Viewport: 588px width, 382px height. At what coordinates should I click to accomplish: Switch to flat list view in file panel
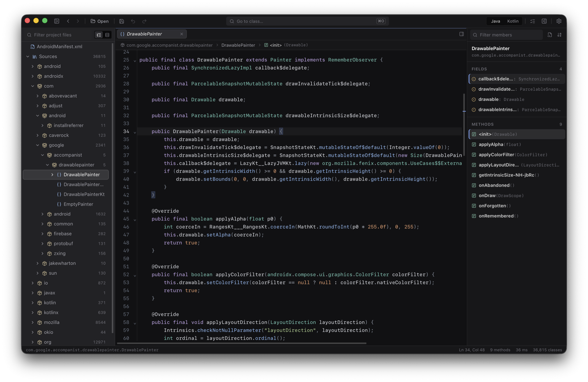pos(107,35)
